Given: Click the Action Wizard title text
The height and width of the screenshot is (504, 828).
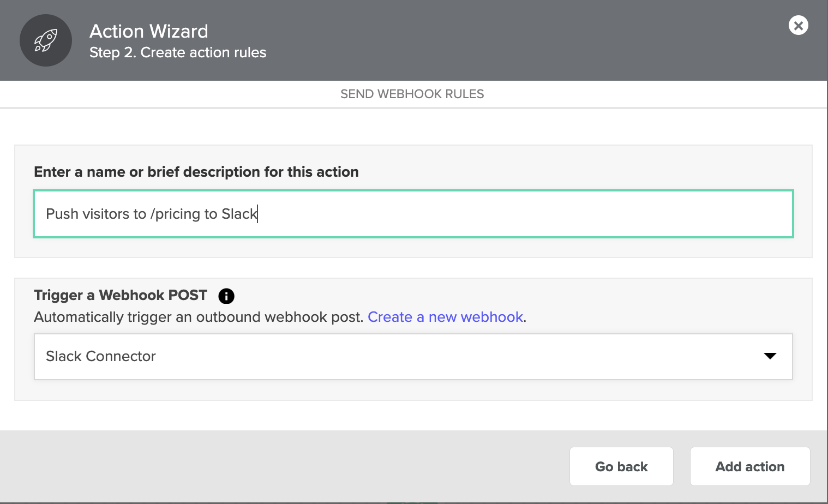Looking at the screenshot, I should 149,31.
